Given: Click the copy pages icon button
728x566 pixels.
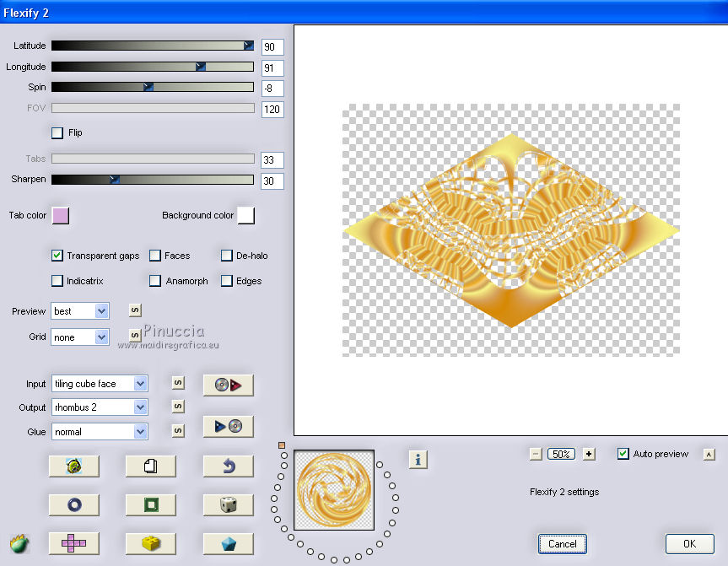Looking at the screenshot, I should [x=151, y=466].
